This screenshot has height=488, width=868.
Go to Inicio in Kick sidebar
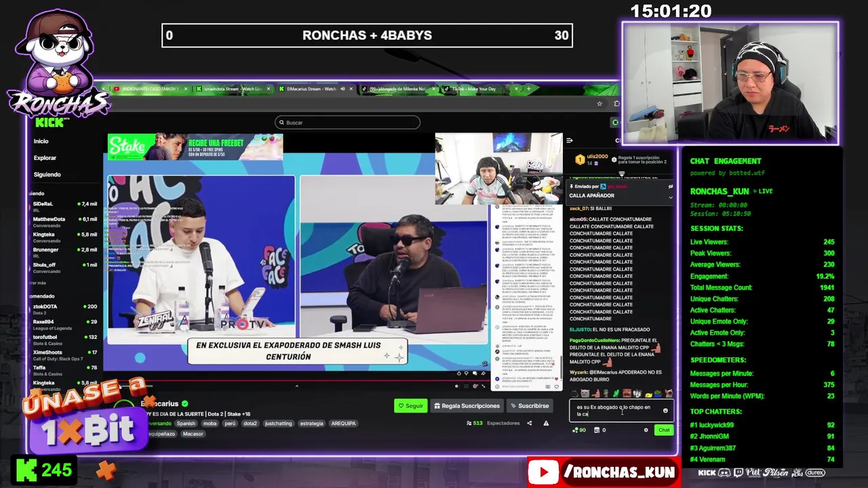[41, 141]
